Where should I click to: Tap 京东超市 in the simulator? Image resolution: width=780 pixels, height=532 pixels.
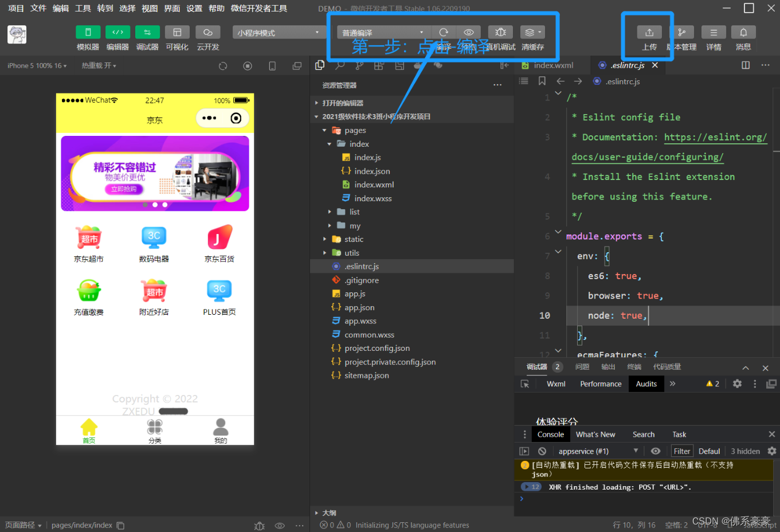(89, 245)
